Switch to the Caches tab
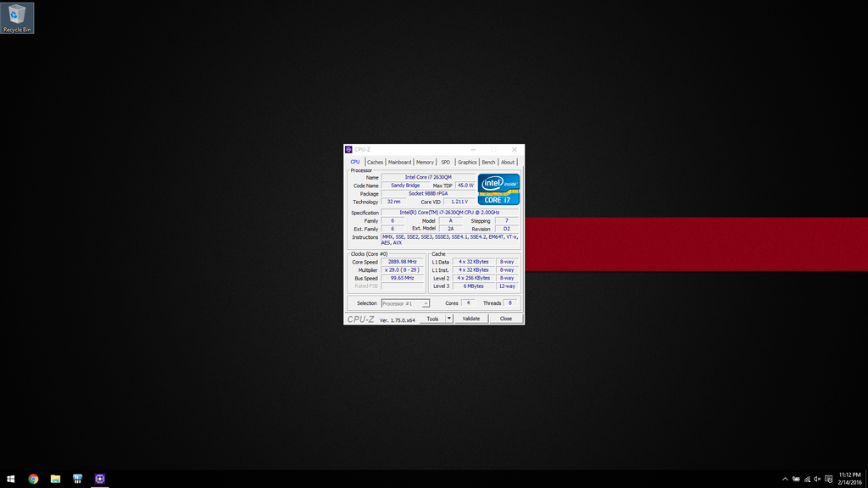868x488 pixels. [375, 162]
